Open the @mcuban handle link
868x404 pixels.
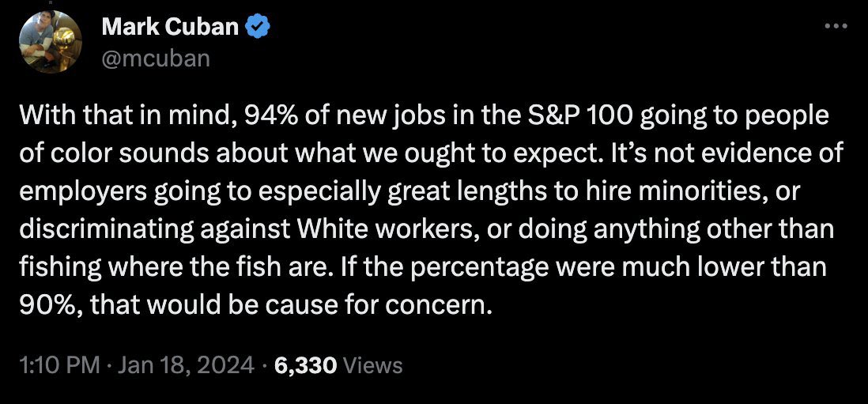tap(155, 58)
